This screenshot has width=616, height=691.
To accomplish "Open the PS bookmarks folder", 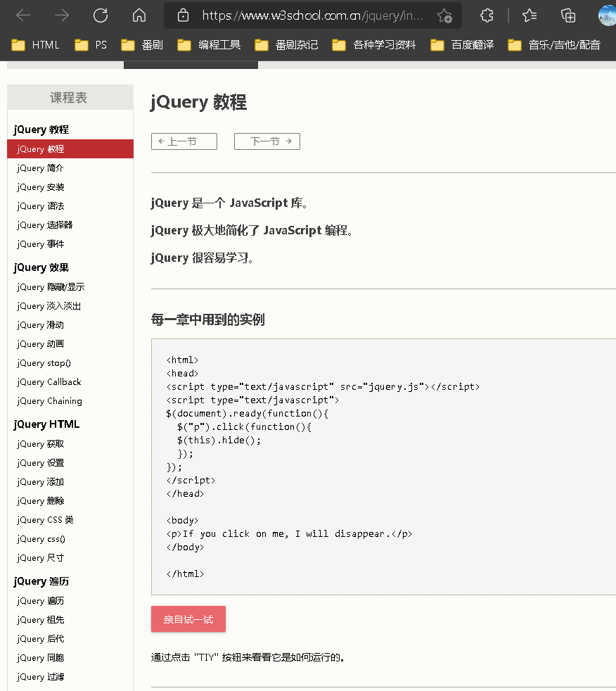I will [91, 45].
